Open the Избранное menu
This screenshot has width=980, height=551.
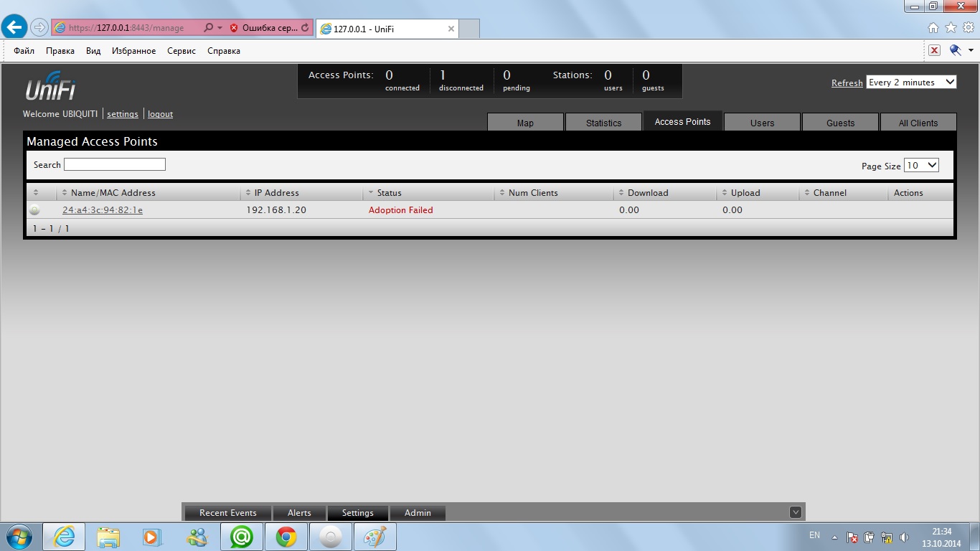[133, 51]
